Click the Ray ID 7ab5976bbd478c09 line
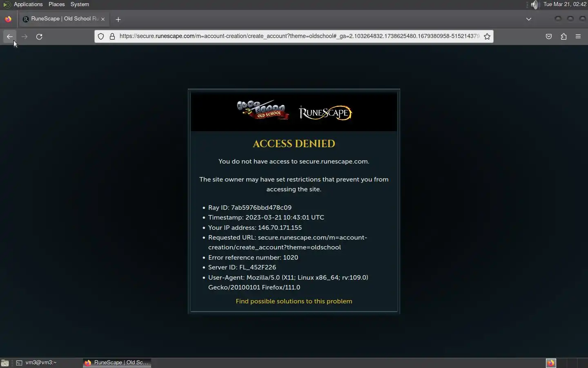588x368 pixels. (250, 208)
